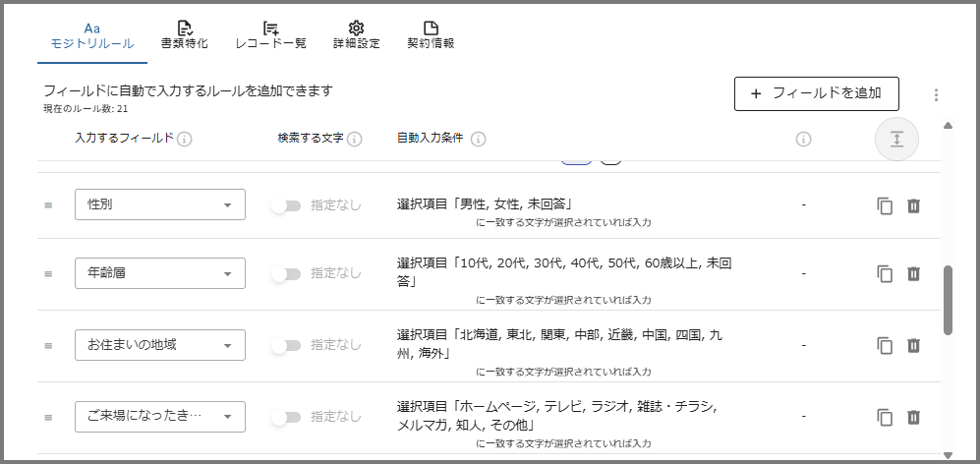This screenshot has height=464, width=980.
Task: Delete the お住まいの地域 rule
Action: pos(913,345)
